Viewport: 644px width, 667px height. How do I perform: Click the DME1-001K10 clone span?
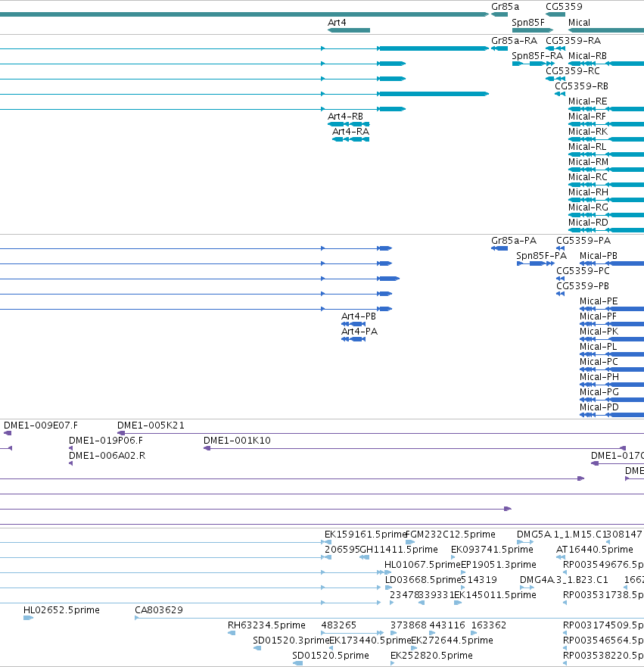coord(415,448)
